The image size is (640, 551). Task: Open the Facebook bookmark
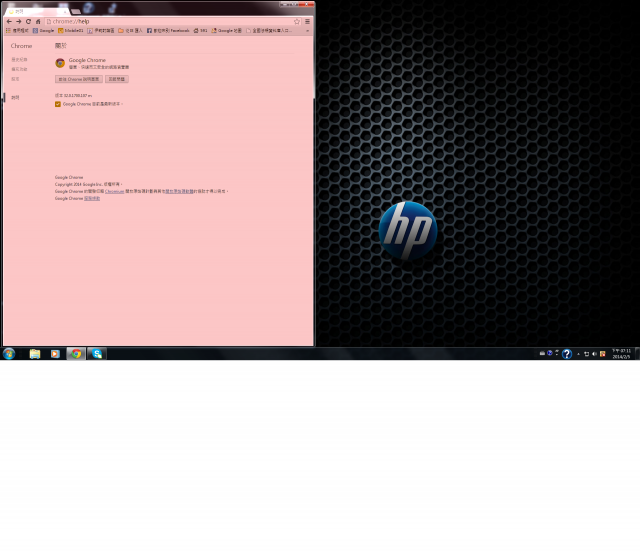(168, 30)
